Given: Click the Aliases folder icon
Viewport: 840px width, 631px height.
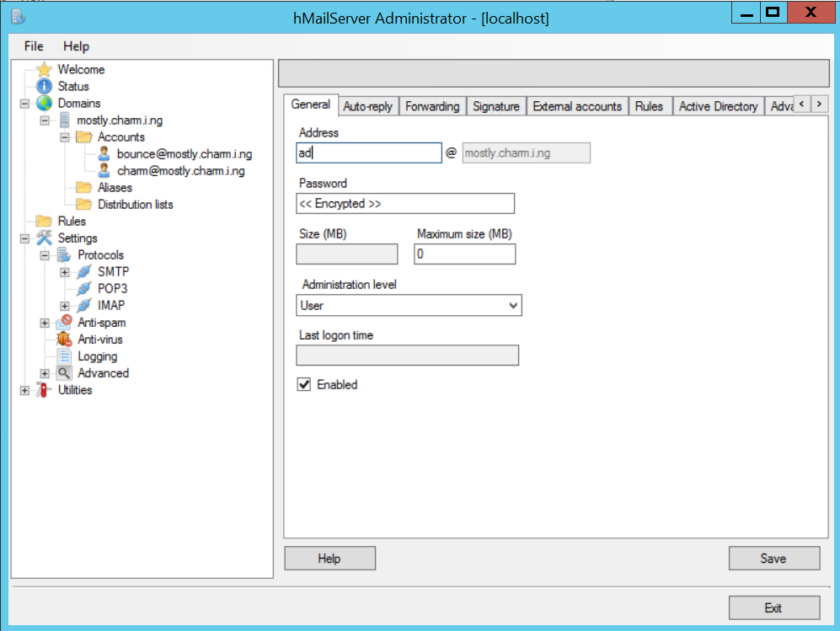Looking at the screenshot, I should pos(84,188).
